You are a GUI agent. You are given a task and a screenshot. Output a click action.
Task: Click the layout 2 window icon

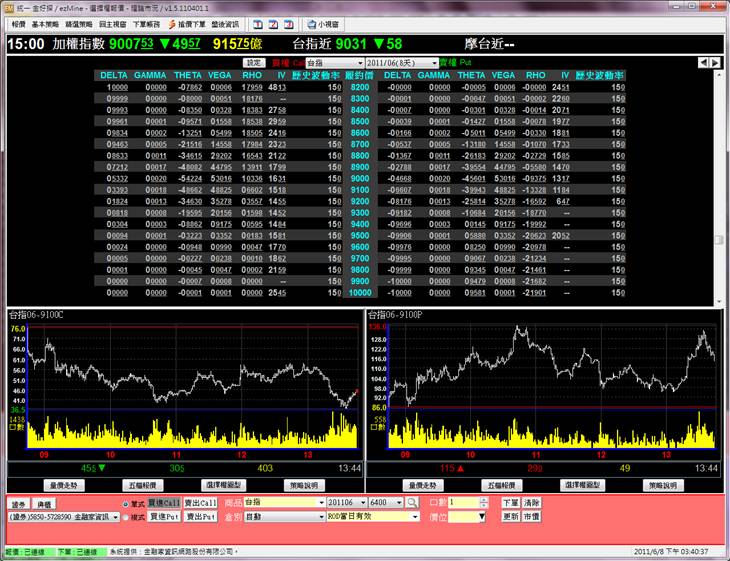coord(274,22)
